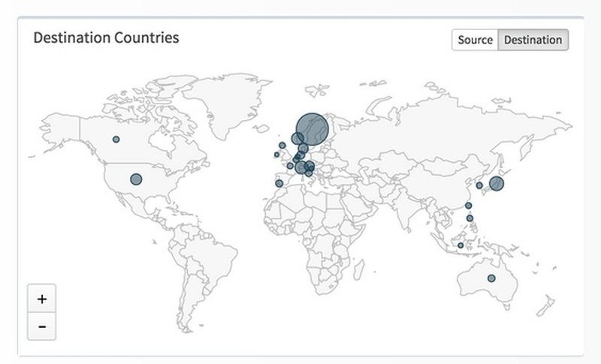This screenshot has width=601, height=364.
Task: Click the small bubble near Singapore
Action: pyautogui.click(x=461, y=245)
